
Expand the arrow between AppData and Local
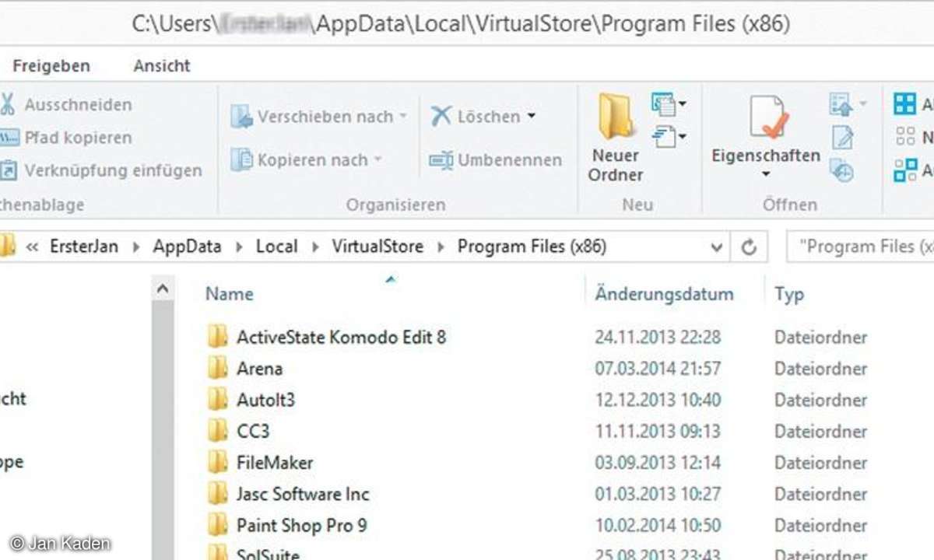[239, 247]
